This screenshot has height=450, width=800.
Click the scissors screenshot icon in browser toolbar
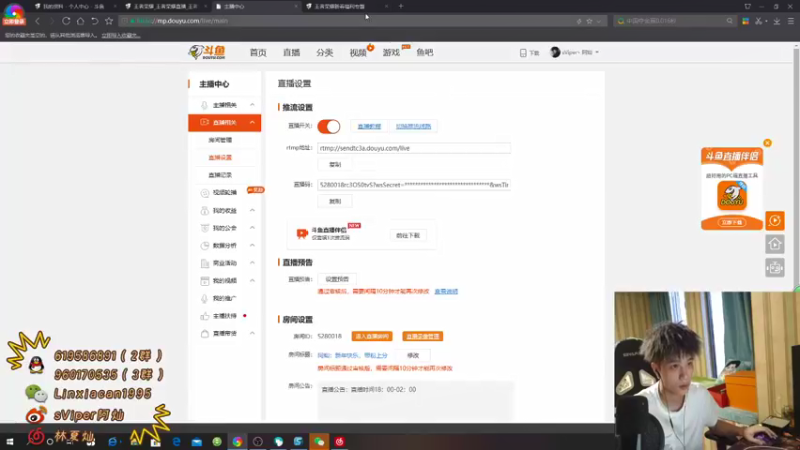(758, 21)
